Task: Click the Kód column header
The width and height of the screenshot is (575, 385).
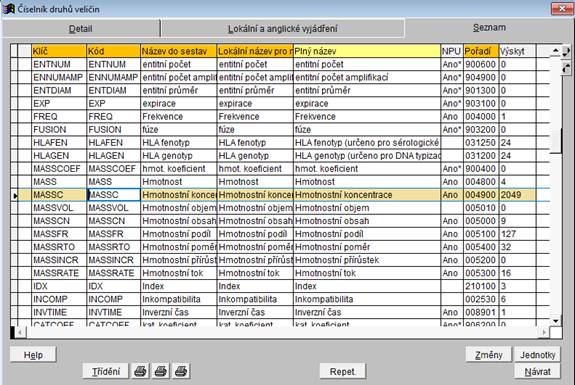Action: [114, 51]
